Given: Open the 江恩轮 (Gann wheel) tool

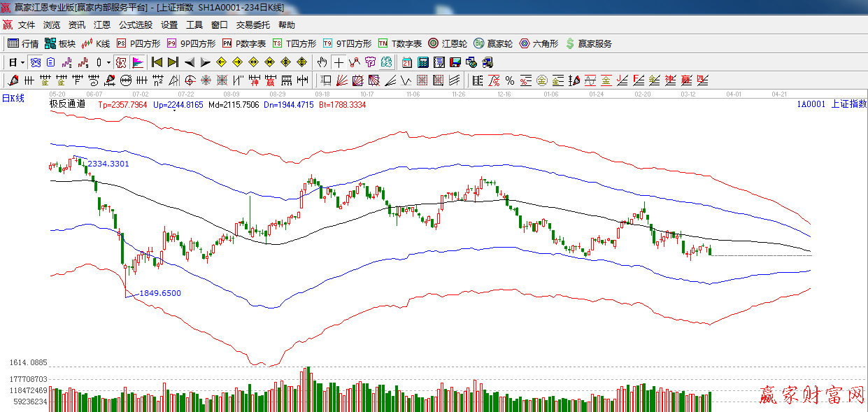Looking at the screenshot, I should (x=448, y=43).
